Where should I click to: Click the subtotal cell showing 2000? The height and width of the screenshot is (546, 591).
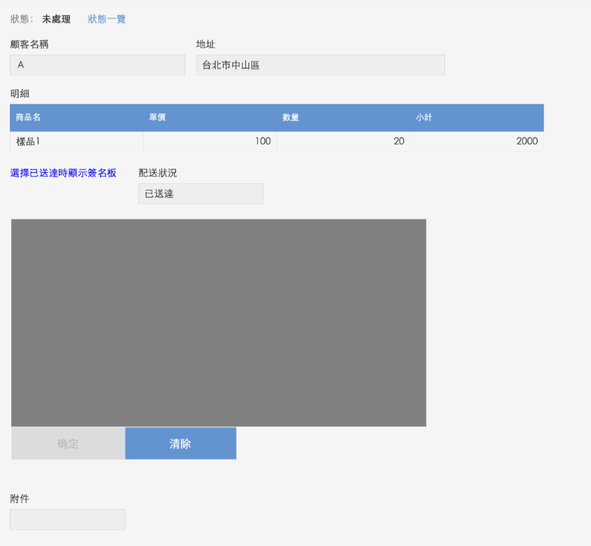coord(477,141)
